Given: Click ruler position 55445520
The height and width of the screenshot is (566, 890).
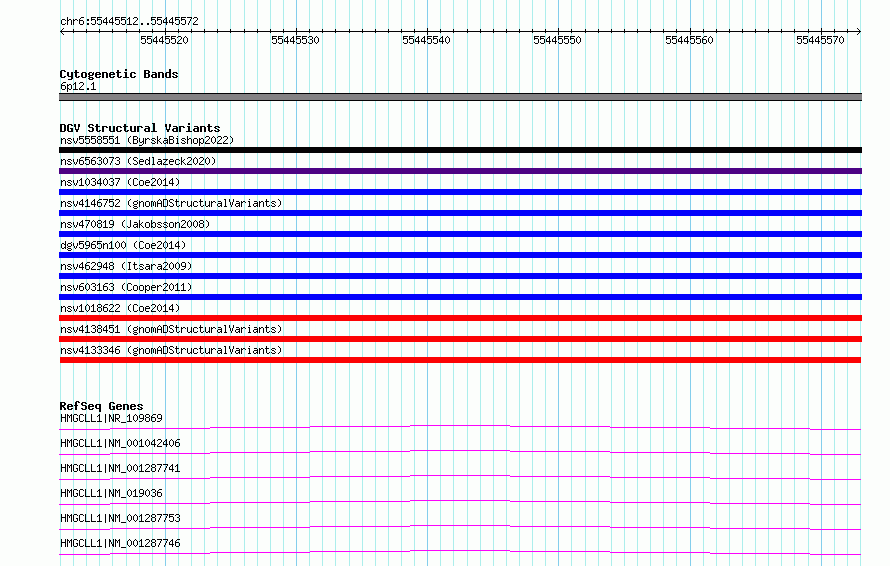Looking at the screenshot, I should [165, 40].
